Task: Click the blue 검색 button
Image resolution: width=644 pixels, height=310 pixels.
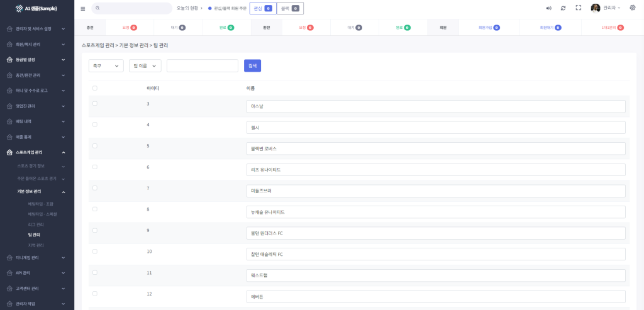Action: click(252, 65)
